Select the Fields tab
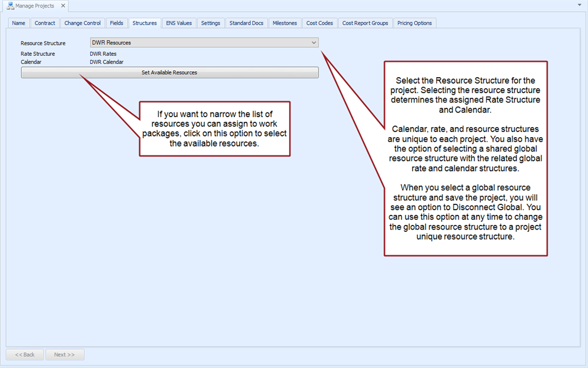 click(117, 23)
